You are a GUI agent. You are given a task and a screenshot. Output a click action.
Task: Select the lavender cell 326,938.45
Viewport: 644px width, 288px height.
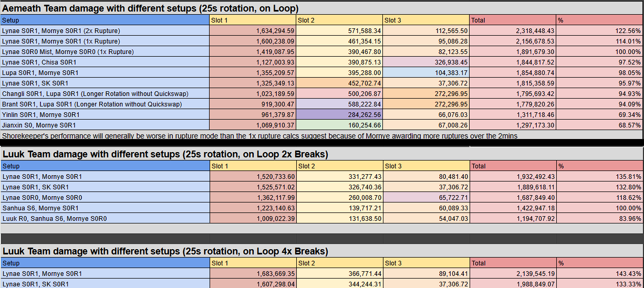point(426,62)
